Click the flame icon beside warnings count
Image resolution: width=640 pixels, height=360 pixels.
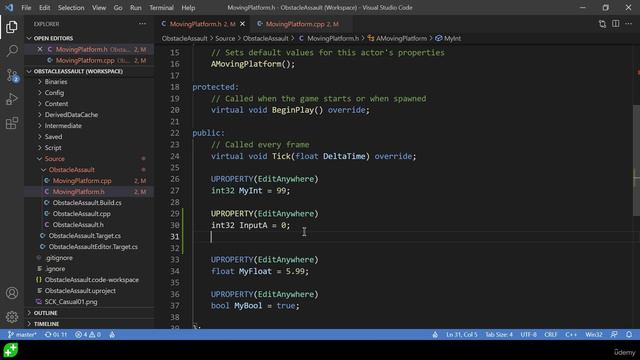click(x=112, y=335)
